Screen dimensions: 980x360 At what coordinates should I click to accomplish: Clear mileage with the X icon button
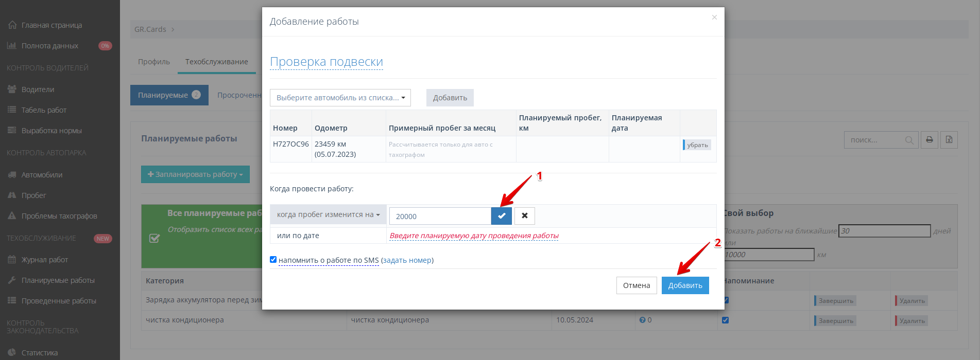click(x=524, y=216)
